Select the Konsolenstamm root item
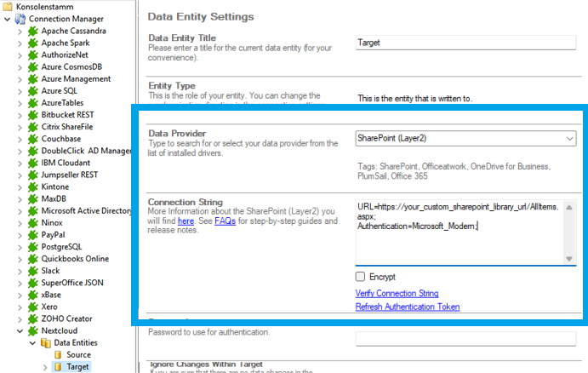This screenshot has width=588, height=373. click(44, 7)
